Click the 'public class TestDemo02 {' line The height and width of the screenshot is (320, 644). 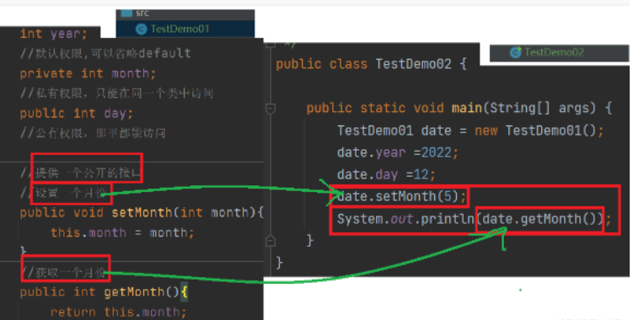click(371, 64)
